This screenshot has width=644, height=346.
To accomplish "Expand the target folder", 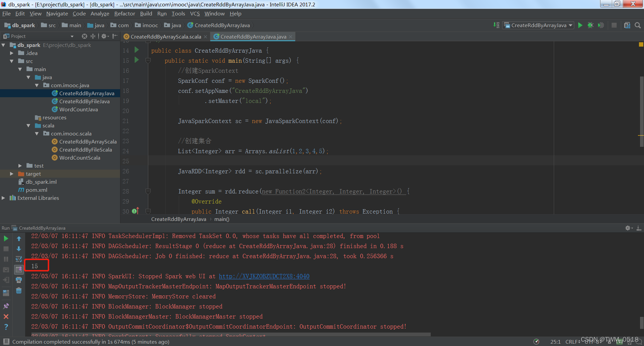I will [12, 174].
